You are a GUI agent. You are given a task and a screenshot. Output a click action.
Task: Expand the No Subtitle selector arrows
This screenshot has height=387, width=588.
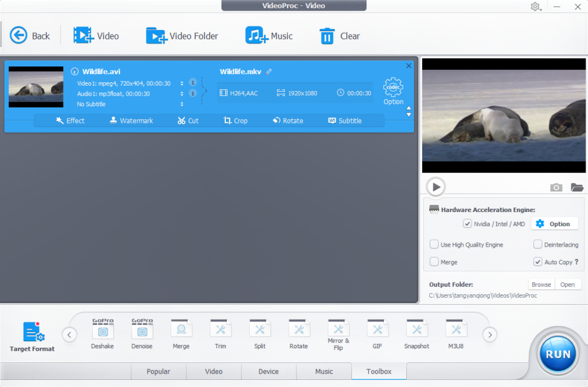coord(182,104)
